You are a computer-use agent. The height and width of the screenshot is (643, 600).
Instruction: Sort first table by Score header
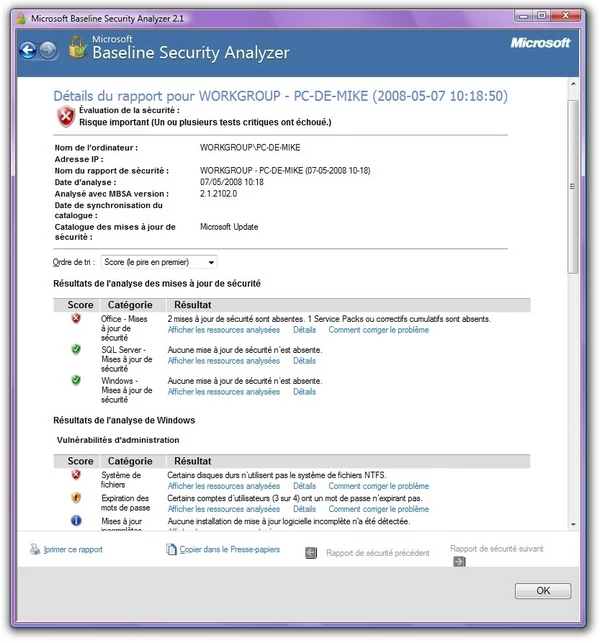[x=80, y=305]
